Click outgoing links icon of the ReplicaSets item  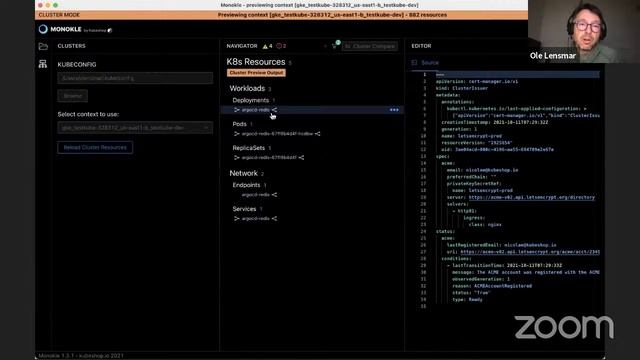click(x=301, y=158)
